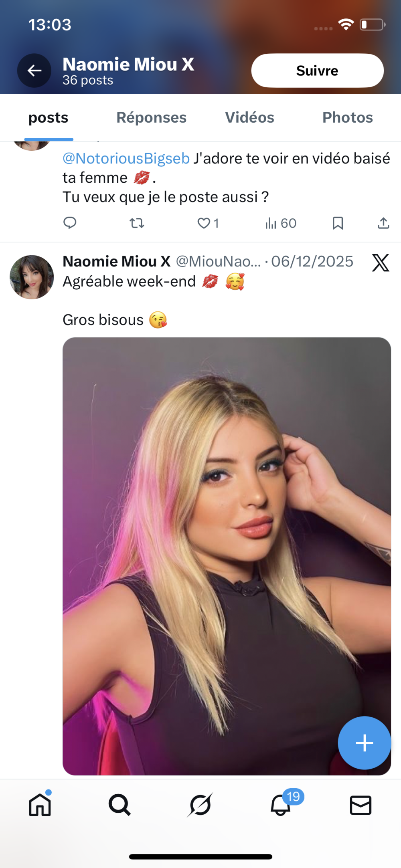Viewport: 401px width, 868px height.
Task: Repost the NotoriousBigseb post
Action: tap(137, 223)
